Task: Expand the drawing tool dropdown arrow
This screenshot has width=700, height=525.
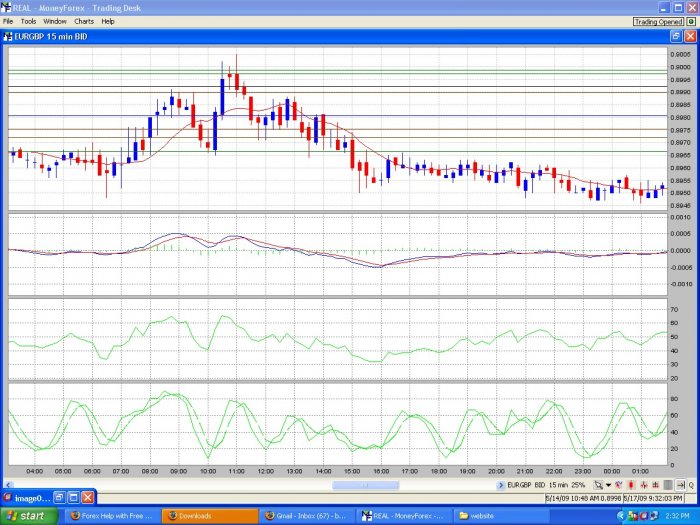Action: coord(608,485)
